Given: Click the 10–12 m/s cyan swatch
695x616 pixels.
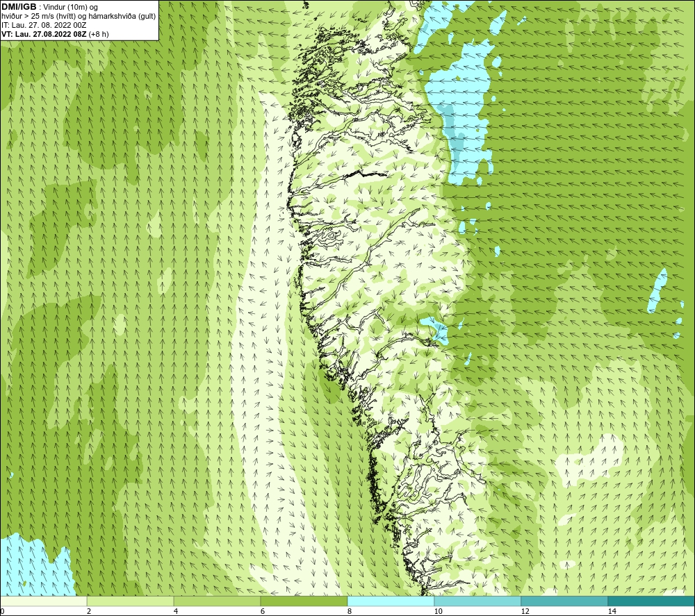Looking at the screenshot, I should tap(478, 601).
